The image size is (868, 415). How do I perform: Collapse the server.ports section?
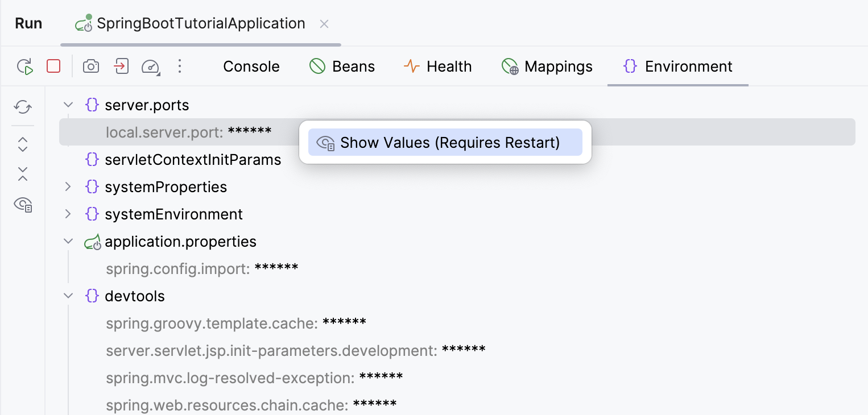pyautogui.click(x=68, y=105)
